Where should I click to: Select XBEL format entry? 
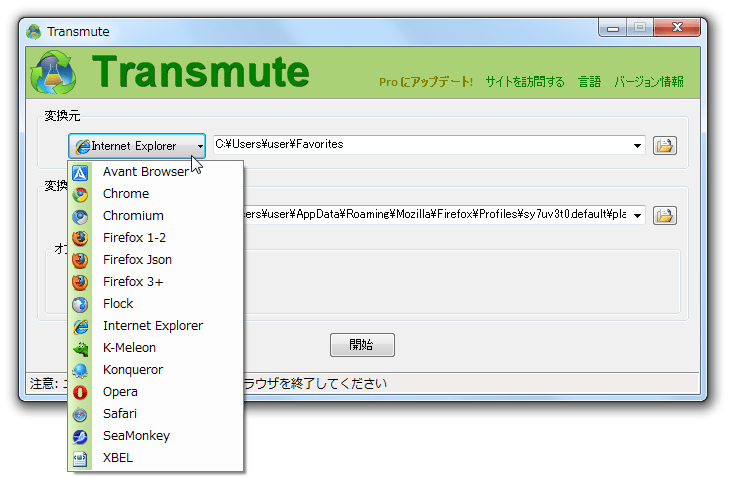pyautogui.click(x=155, y=458)
